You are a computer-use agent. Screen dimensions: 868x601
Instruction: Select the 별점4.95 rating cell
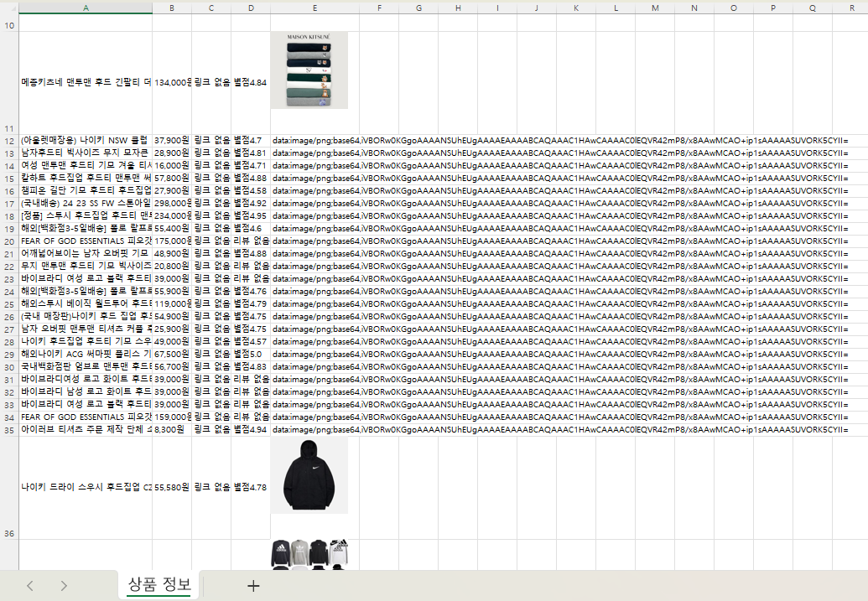point(251,215)
